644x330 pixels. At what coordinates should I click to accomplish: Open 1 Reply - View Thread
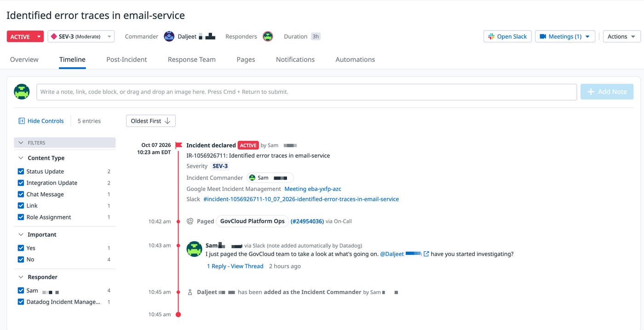[x=235, y=266]
